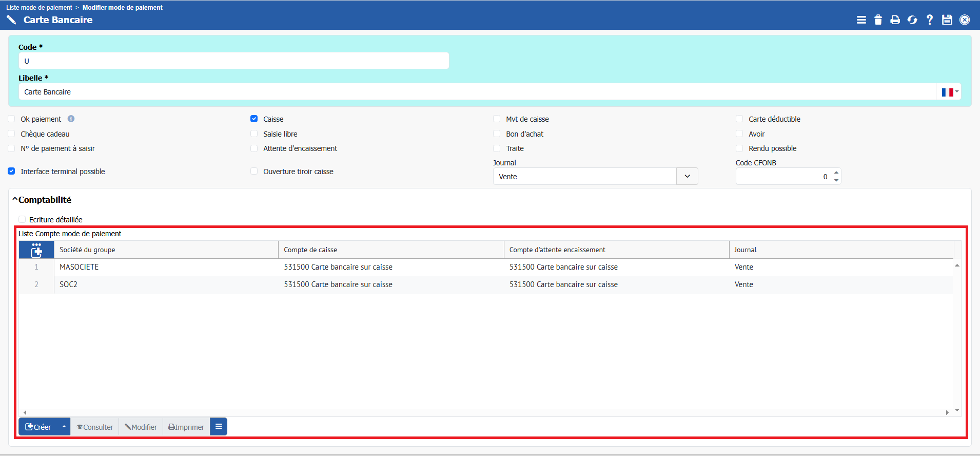Image resolution: width=980 pixels, height=456 pixels.
Task: Open the language flag dropdown
Action: (x=949, y=92)
